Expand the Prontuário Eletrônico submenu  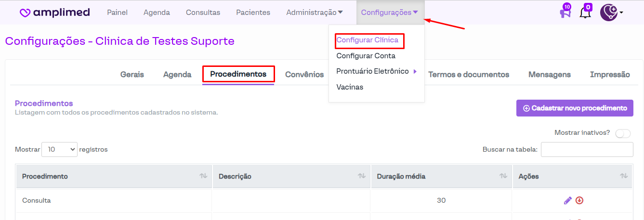click(377, 71)
